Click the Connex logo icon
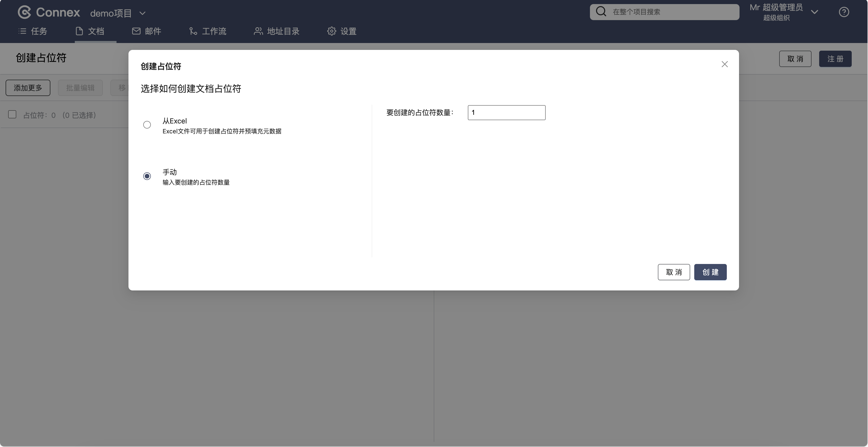This screenshot has width=868, height=447. tap(24, 12)
